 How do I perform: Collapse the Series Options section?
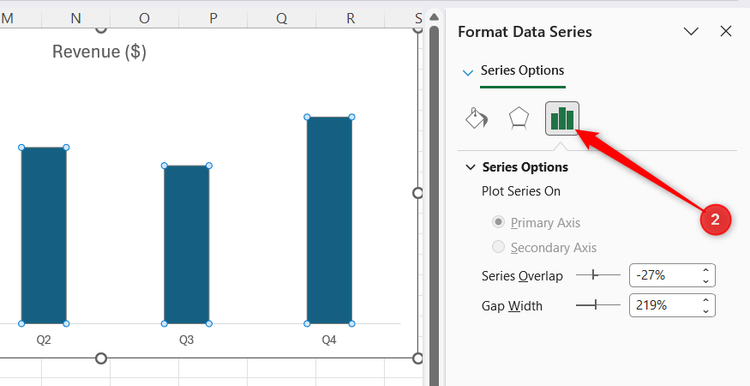(471, 167)
